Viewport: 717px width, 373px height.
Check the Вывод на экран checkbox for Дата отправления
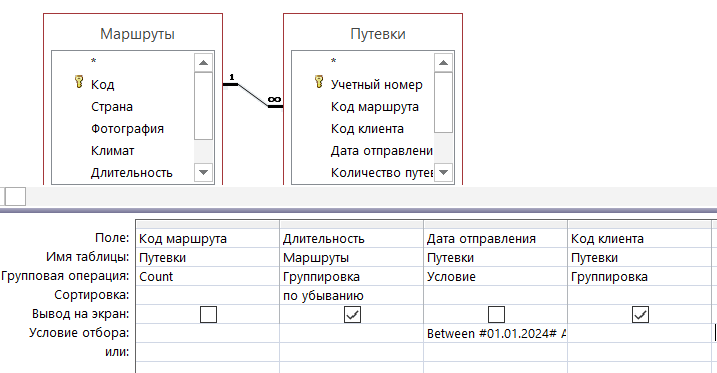click(496, 314)
